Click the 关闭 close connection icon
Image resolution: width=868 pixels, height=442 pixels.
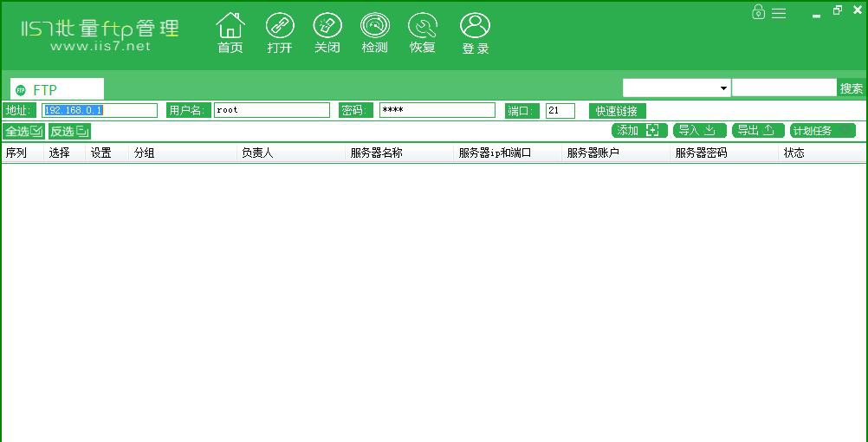[327, 33]
